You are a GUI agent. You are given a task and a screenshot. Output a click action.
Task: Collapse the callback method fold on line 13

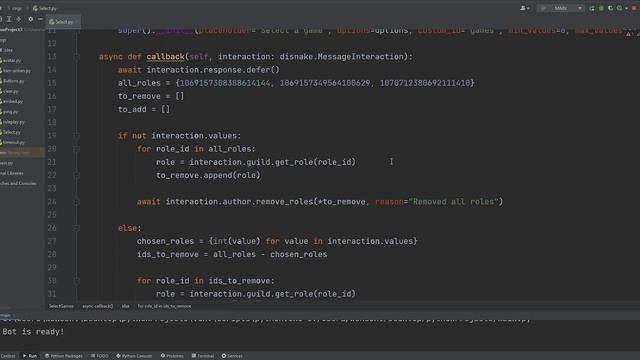pos(76,57)
